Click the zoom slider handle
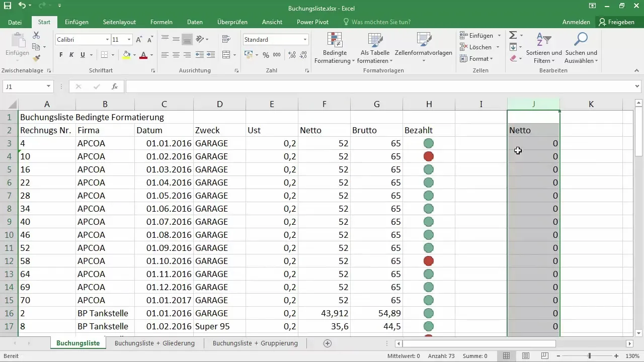Image resolution: width=644 pixels, height=362 pixels. pyautogui.click(x=590, y=356)
